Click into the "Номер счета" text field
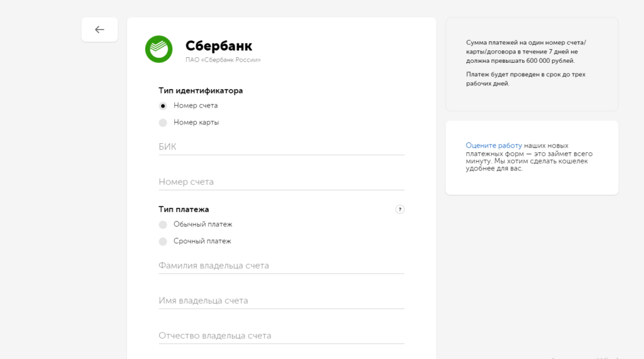The height and width of the screenshot is (359, 644). [281, 182]
